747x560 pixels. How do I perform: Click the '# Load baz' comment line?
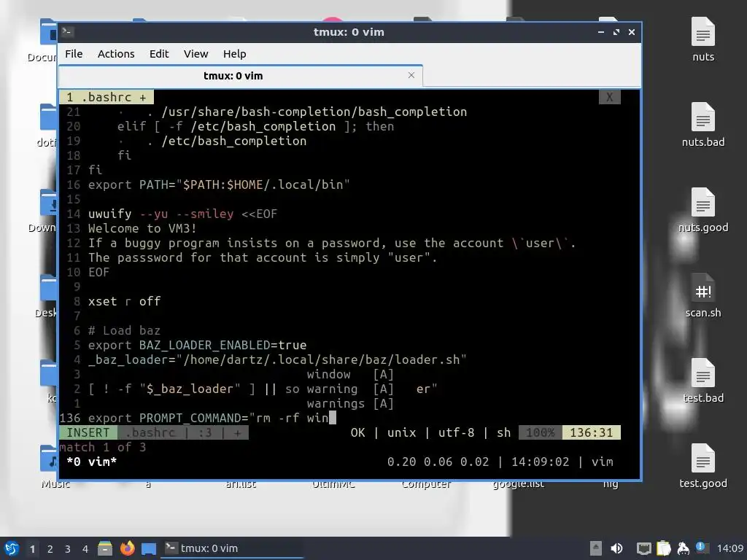tap(124, 330)
